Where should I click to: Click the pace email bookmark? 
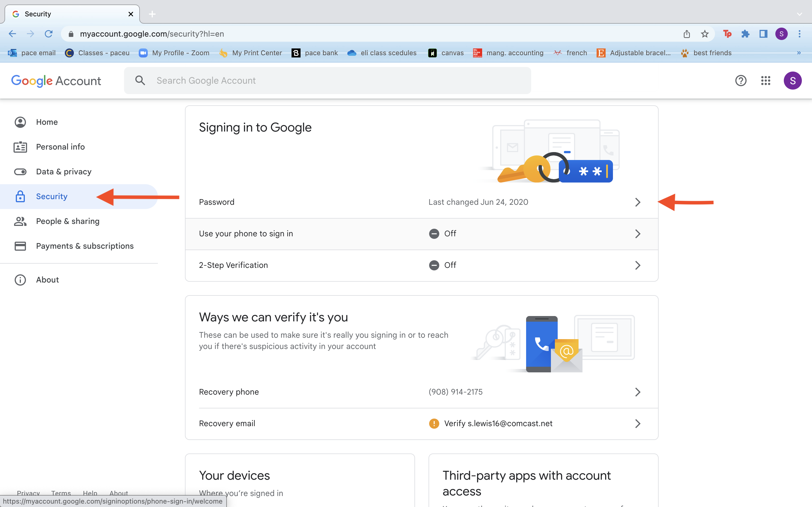[x=32, y=53]
